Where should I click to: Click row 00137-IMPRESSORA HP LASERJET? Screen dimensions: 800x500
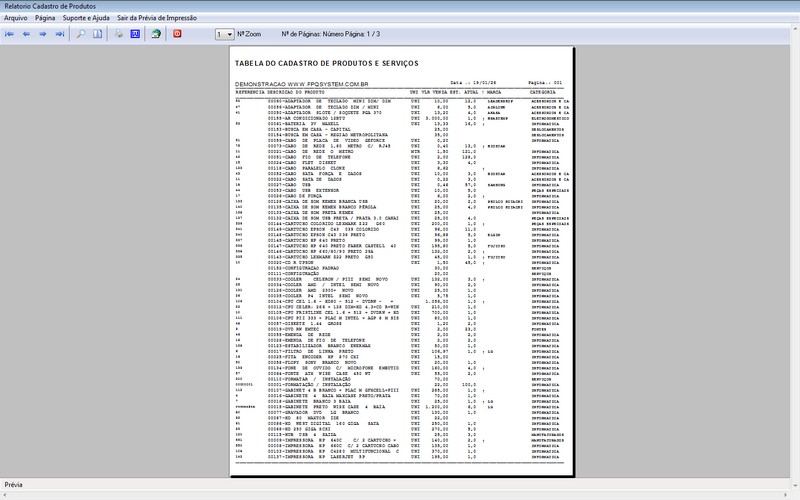(x=402, y=457)
